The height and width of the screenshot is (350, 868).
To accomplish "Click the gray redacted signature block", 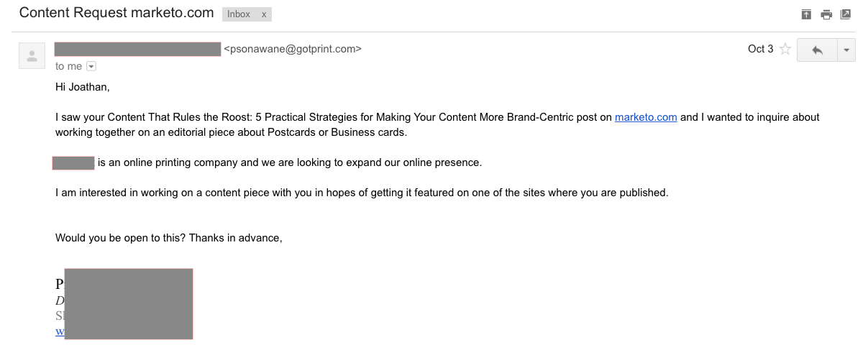I will pyautogui.click(x=129, y=303).
